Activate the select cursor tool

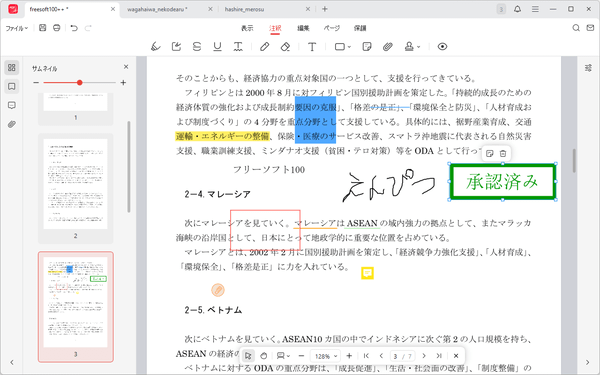[248, 356]
